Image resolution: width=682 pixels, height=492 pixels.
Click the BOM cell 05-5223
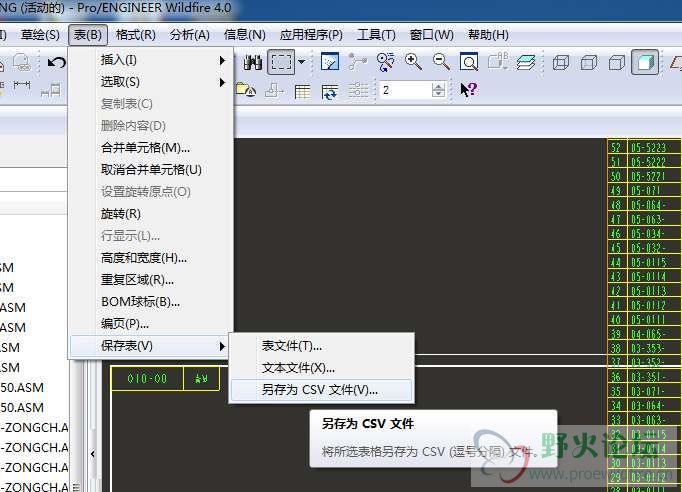[x=654, y=147]
